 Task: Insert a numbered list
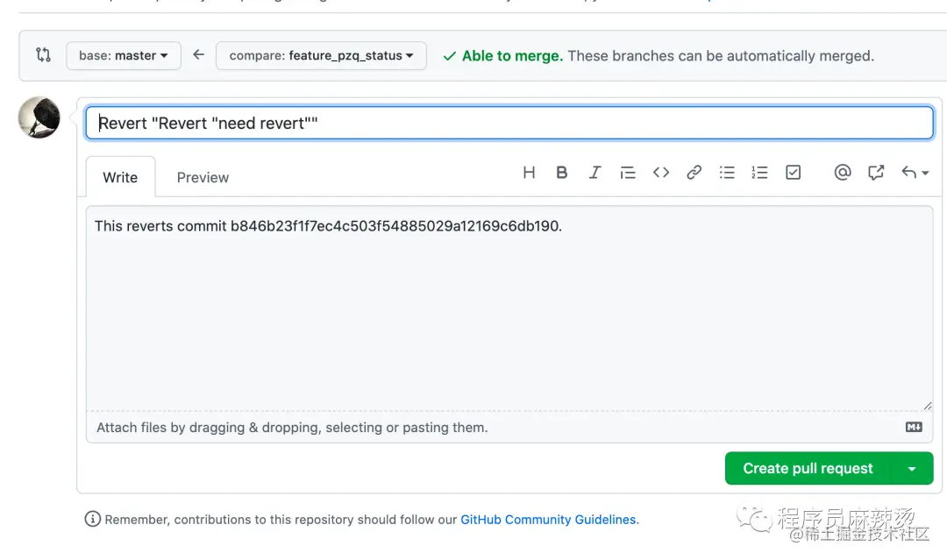click(x=759, y=173)
